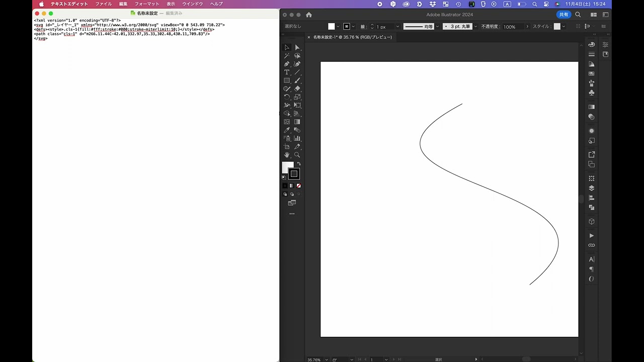Select the Selection tool in Illustrator toolbar
The width and height of the screenshot is (644, 362).
tap(287, 47)
